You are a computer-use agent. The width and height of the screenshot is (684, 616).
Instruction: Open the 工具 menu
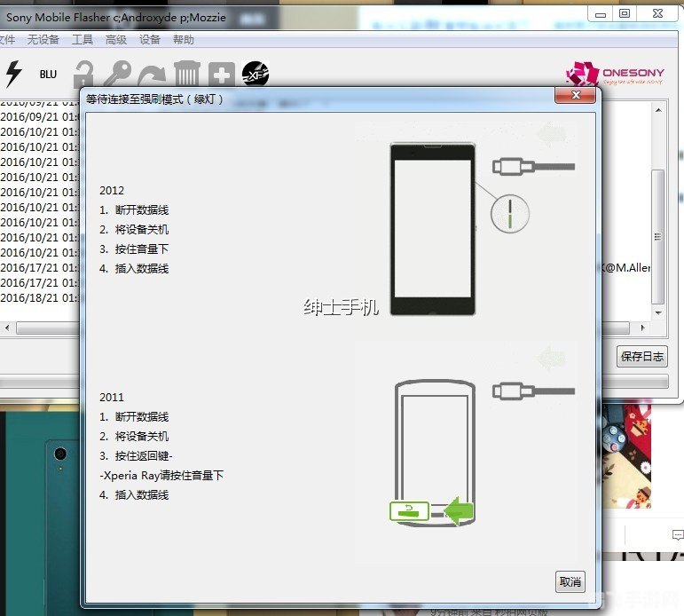pyautogui.click(x=83, y=40)
